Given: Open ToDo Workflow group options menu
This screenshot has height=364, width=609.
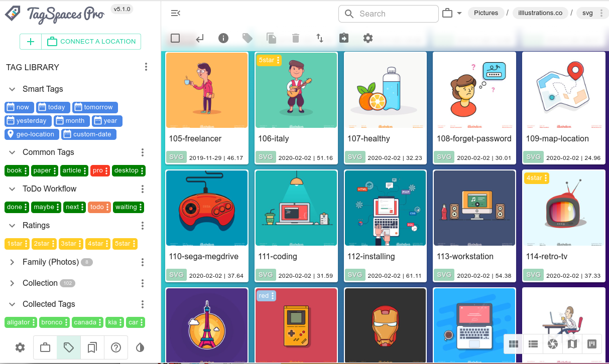Looking at the screenshot, I should click(x=143, y=189).
